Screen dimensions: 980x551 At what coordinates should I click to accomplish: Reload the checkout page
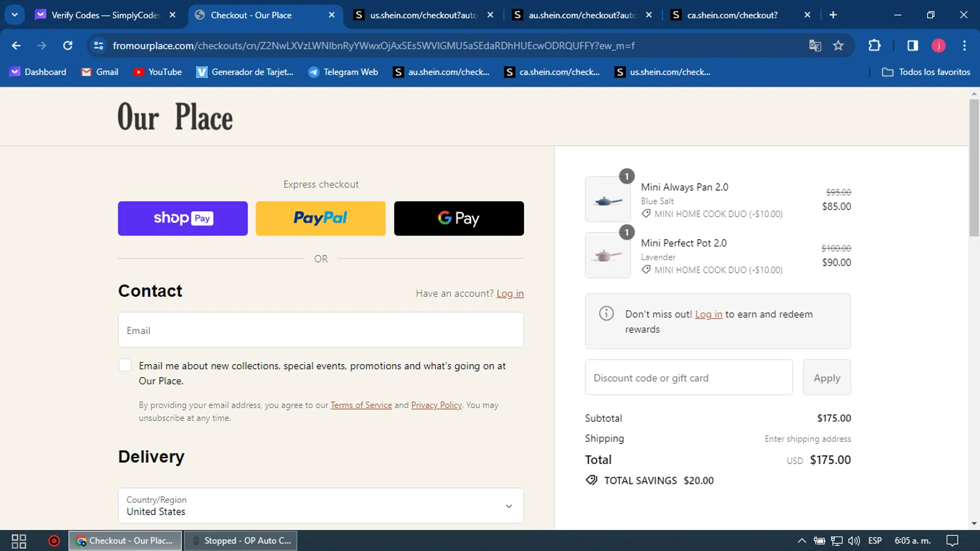pyautogui.click(x=67, y=45)
